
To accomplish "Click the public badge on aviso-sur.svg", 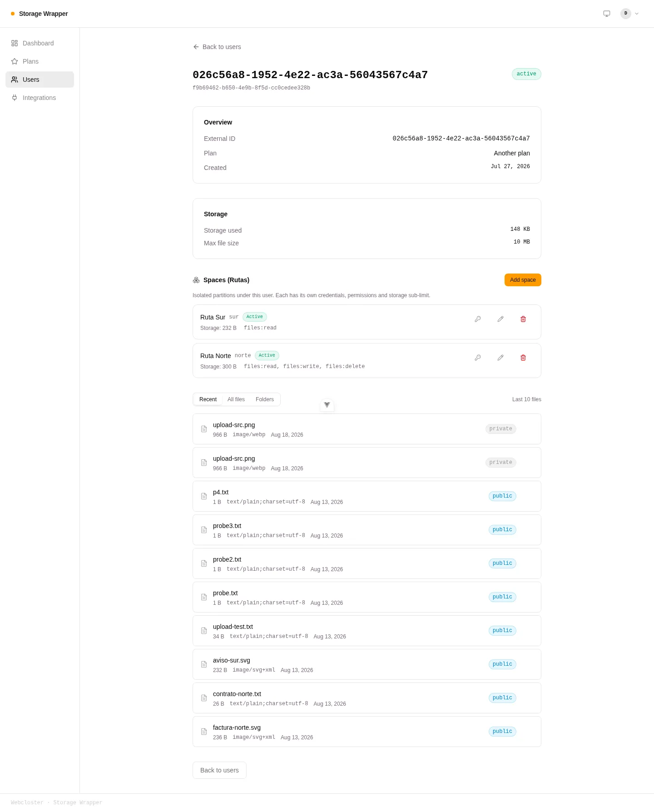I will coord(502,664).
